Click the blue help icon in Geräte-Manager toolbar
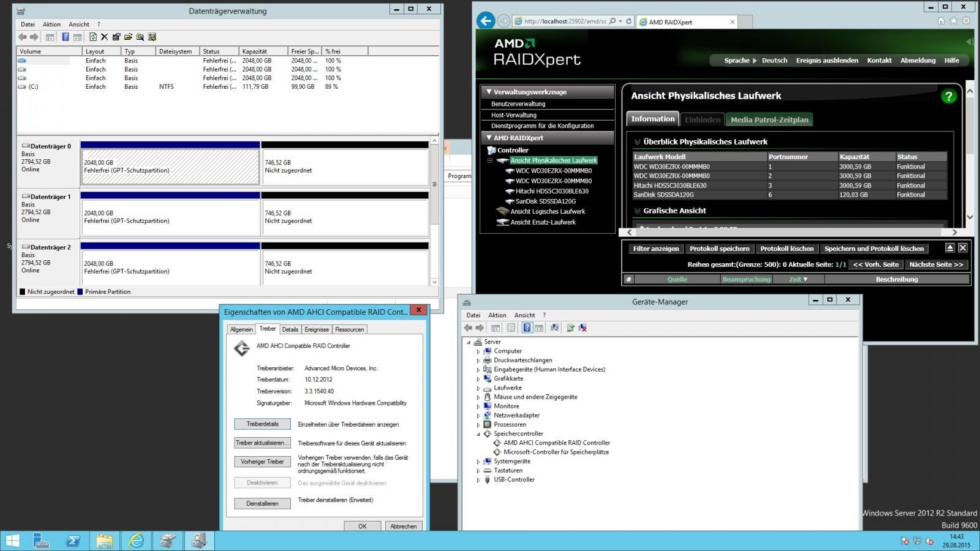The width and height of the screenshot is (980, 551). click(x=527, y=328)
